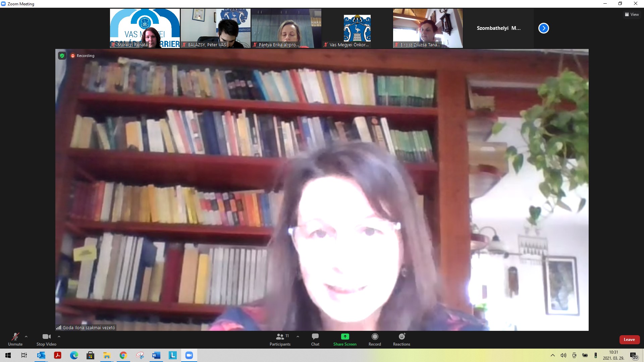Start recording with the Record button
The height and width of the screenshot is (362, 644).
(375, 339)
